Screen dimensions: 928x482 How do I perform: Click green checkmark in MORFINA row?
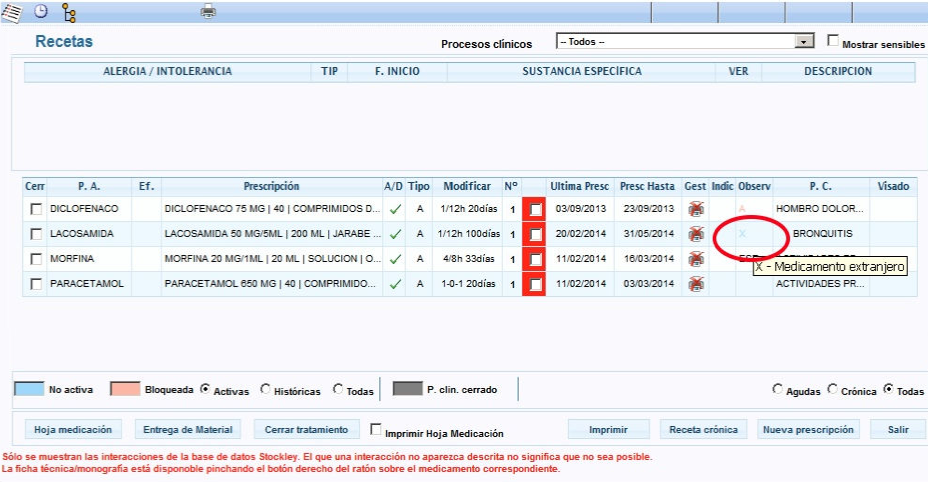[x=395, y=259]
